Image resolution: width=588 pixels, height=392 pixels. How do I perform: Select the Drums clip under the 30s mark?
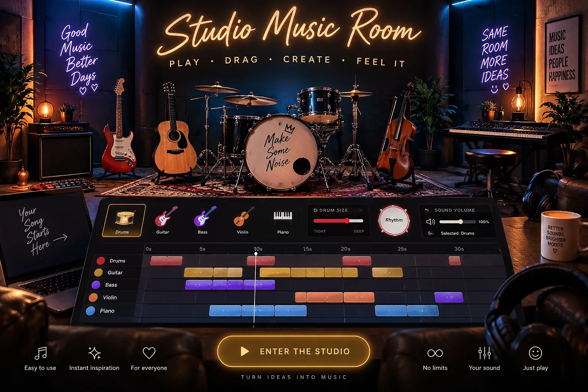click(x=455, y=261)
